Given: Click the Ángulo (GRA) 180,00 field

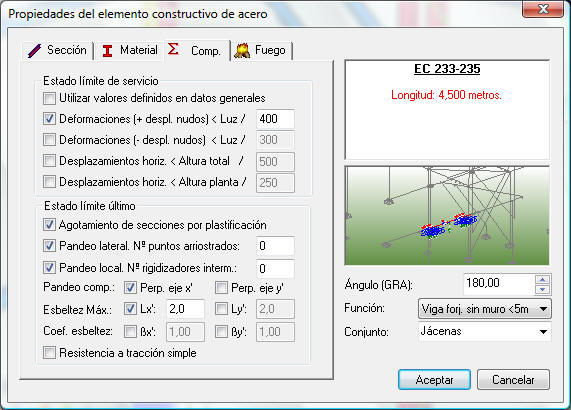Looking at the screenshot, I should click(x=499, y=284).
